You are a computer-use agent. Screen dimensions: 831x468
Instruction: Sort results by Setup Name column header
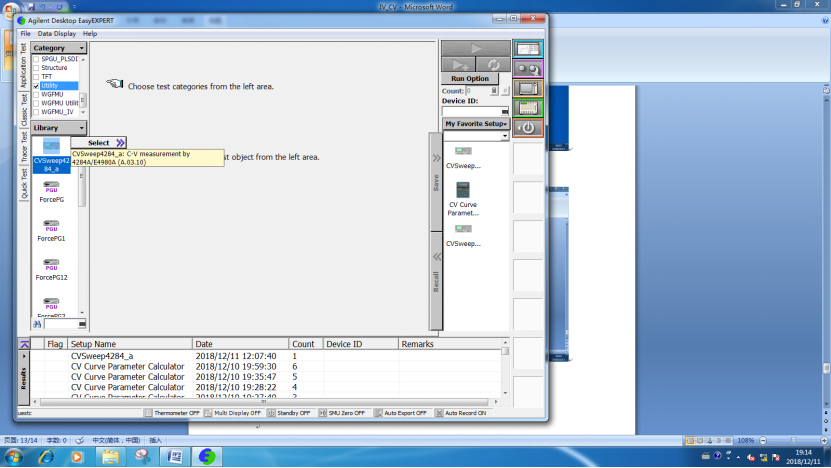click(x=129, y=344)
